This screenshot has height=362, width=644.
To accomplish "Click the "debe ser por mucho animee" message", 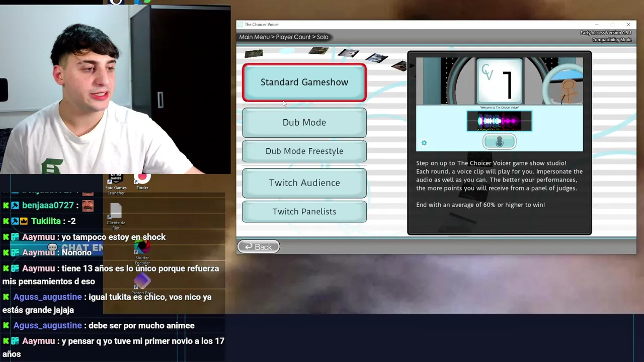I will click(x=141, y=326).
